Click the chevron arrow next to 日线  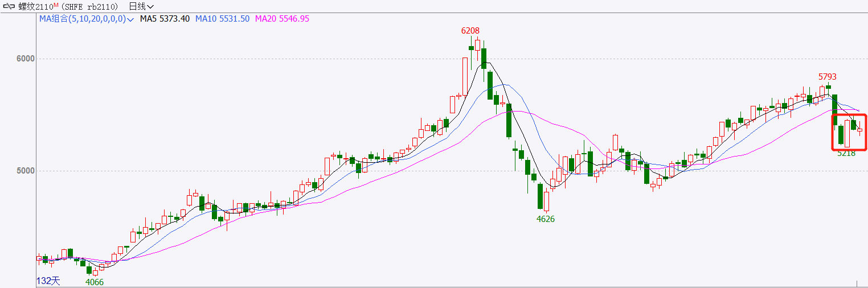(150, 7)
